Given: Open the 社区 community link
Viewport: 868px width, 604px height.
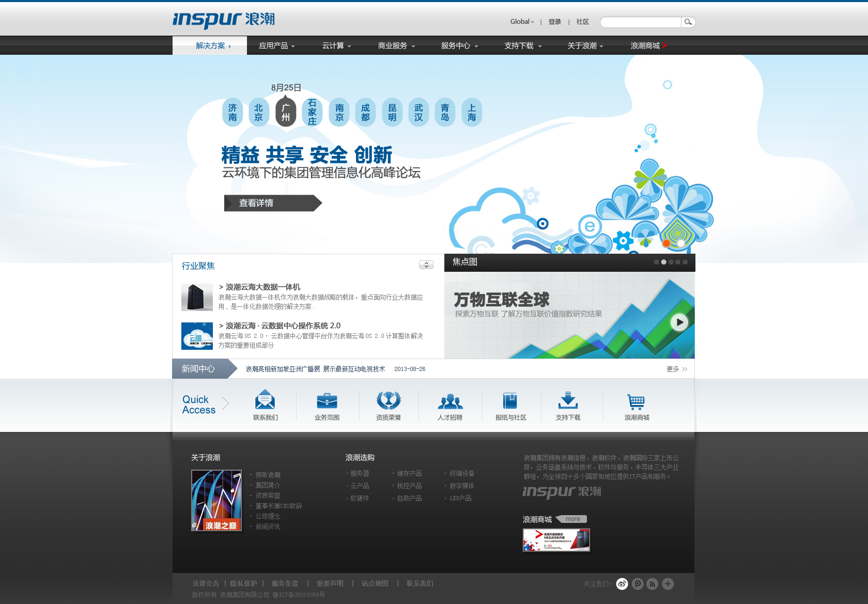Looking at the screenshot, I should click(x=582, y=22).
